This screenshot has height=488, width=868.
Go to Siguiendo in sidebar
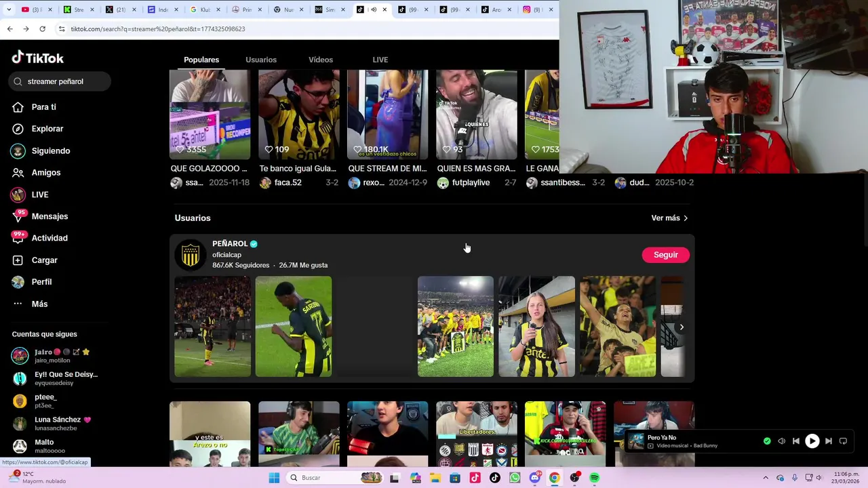pyautogui.click(x=41, y=150)
